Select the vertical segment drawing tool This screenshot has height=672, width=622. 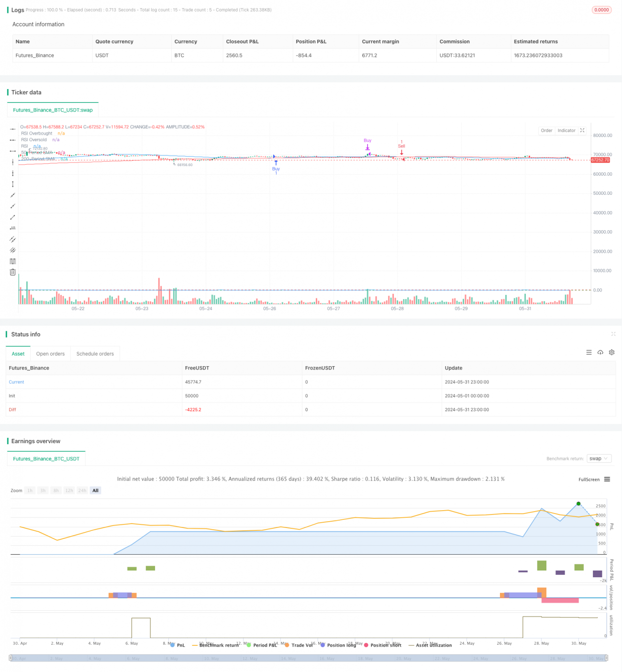pyautogui.click(x=13, y=184)
